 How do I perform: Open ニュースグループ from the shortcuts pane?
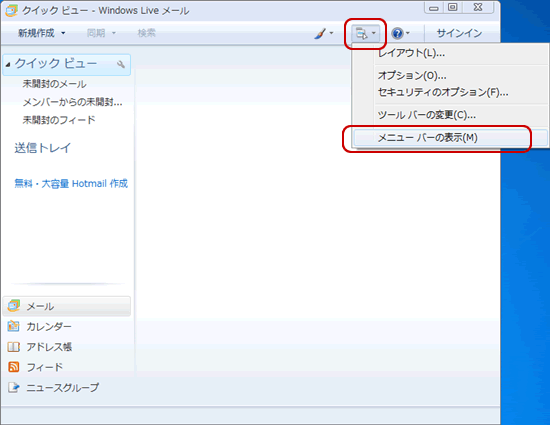63,387
